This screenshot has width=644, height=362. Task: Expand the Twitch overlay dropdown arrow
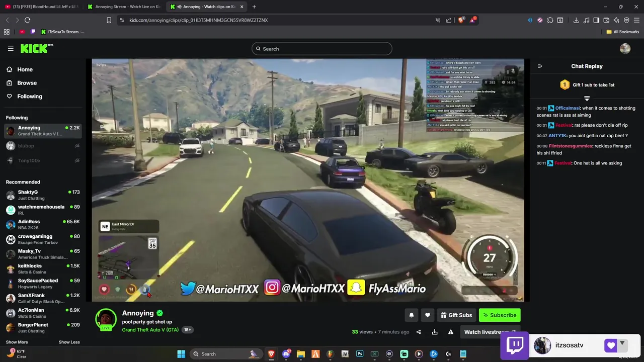point(622,344)
